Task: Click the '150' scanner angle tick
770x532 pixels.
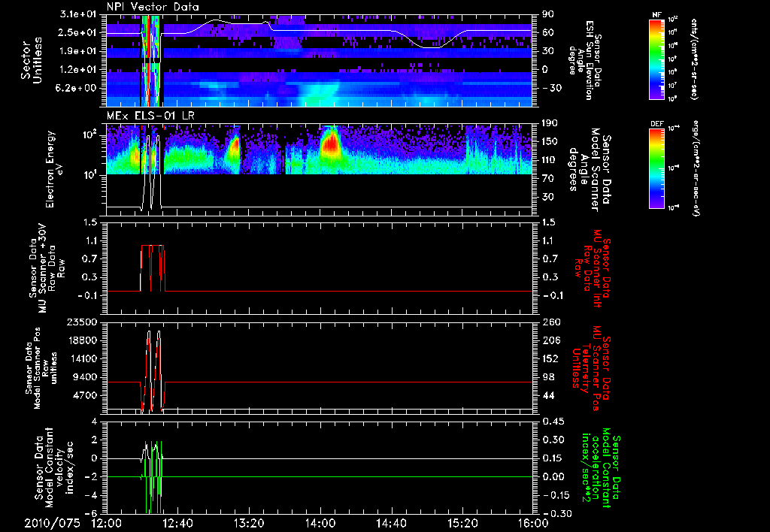Action: pos(550,142)
